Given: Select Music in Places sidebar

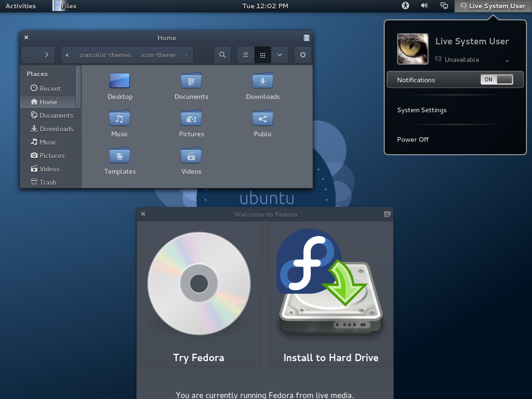Looking at the screenshot, I should click(48, 142).
